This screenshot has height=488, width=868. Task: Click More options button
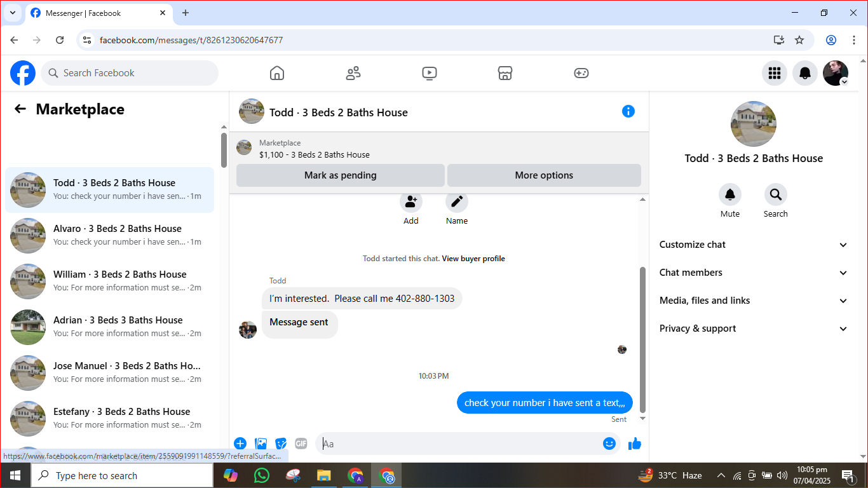pos(544,175)
